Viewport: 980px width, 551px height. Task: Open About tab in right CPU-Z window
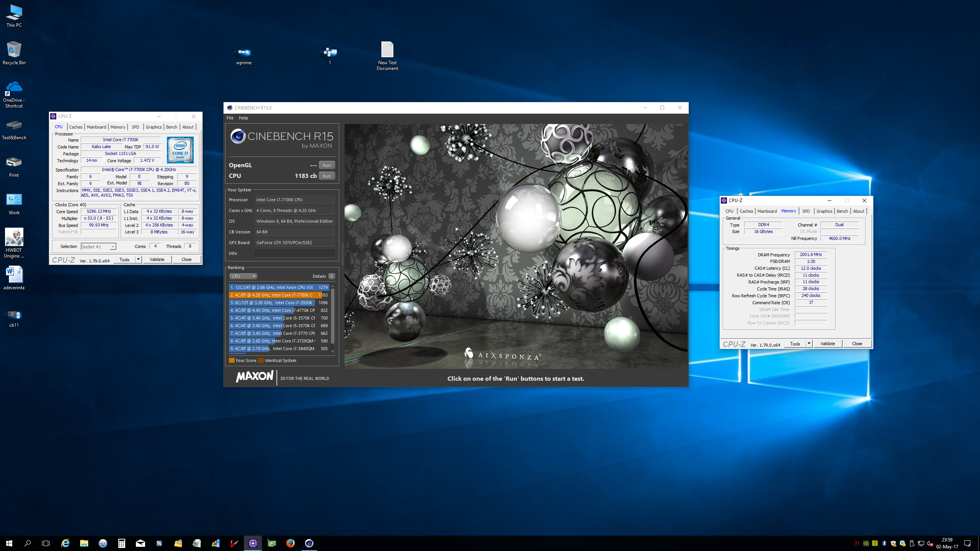click(858, 211)
